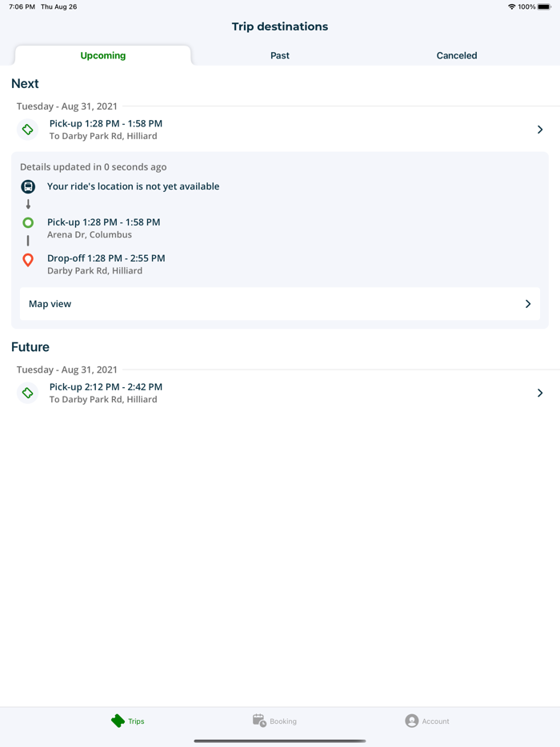Select the Upcoming tab
This screenshot has height=747, width=560.
[x=103, y=55]
